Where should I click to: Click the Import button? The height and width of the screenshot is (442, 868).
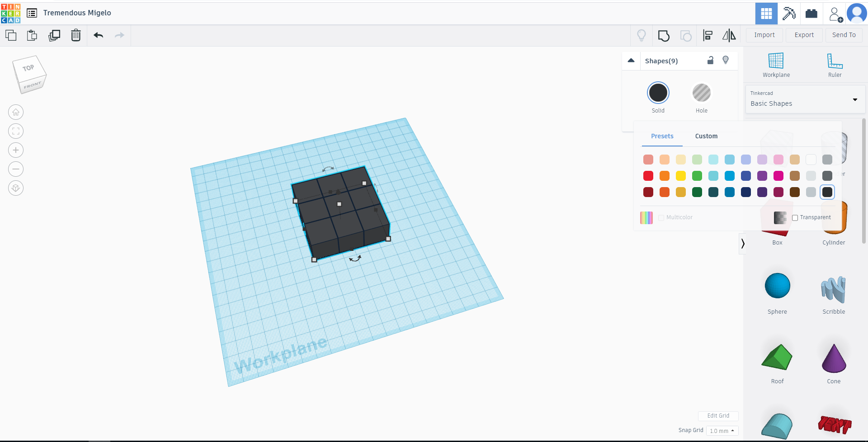coord(764,35)
